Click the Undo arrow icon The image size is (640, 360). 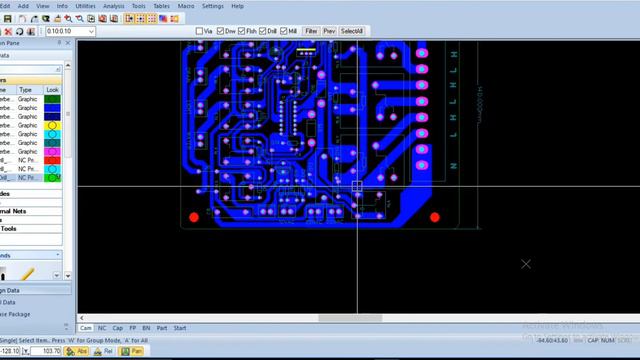click(22, 19)
